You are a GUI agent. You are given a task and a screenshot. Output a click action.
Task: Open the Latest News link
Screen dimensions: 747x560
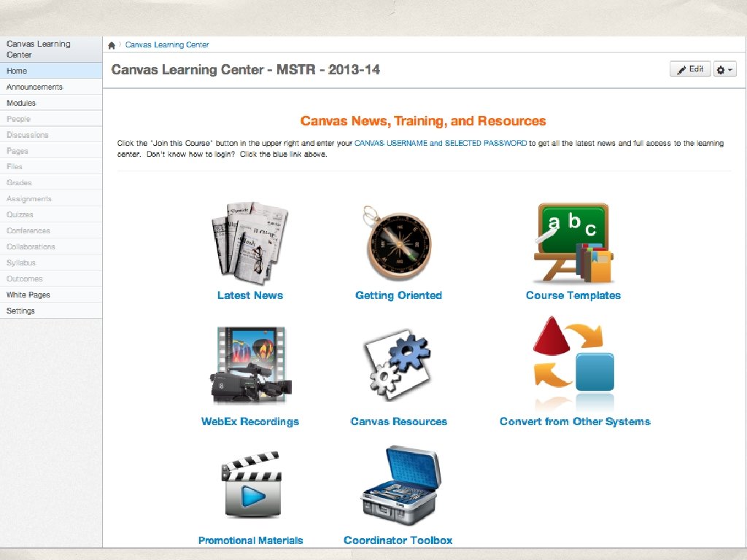coord(250,295)
